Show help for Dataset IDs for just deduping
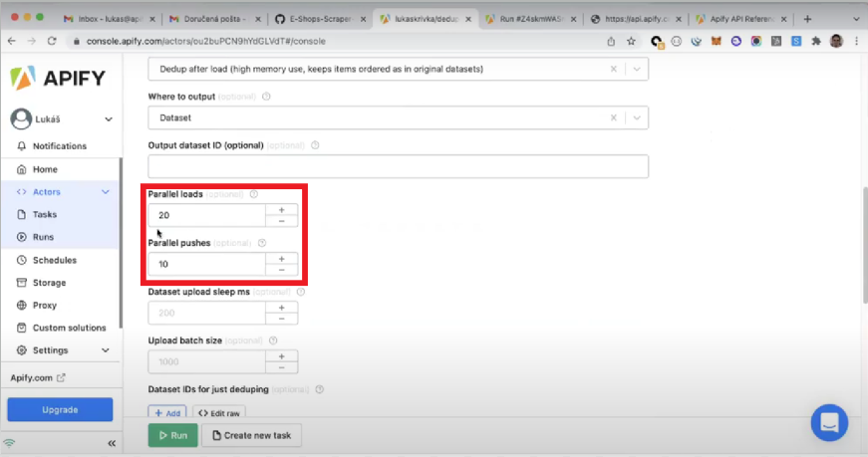Image resolution: width=868 pixels, height=457 pixels. point(320,389)
